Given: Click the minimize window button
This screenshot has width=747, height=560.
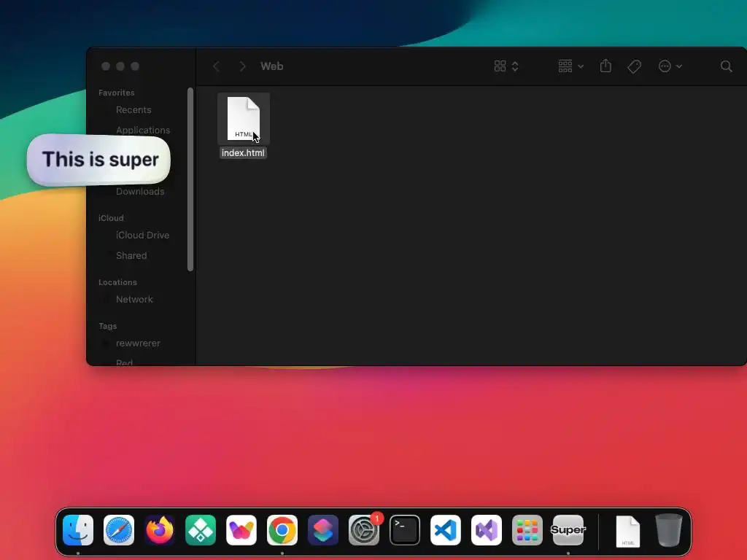Looking at the screenshot, I should pos(120,66).
